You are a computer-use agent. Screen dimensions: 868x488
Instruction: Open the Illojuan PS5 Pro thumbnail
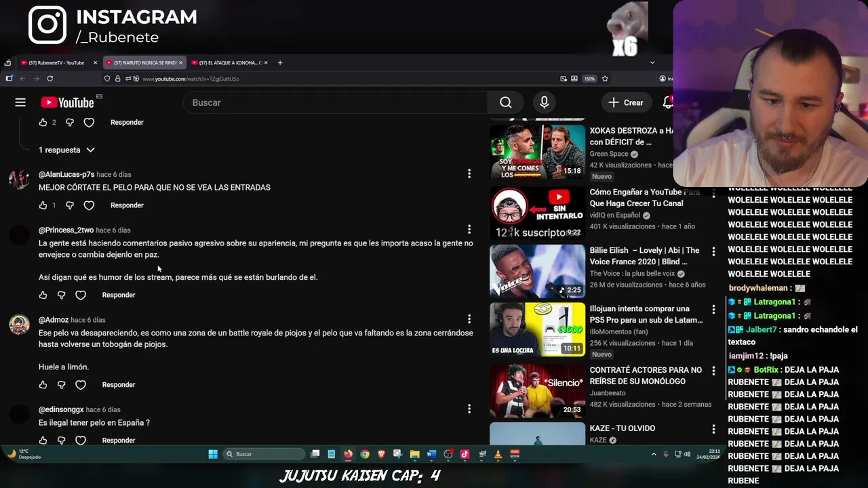pos(537,329)
